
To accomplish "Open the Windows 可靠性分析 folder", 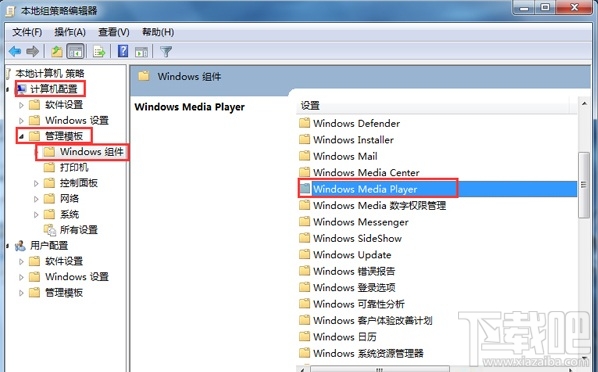I will point(358,304).
